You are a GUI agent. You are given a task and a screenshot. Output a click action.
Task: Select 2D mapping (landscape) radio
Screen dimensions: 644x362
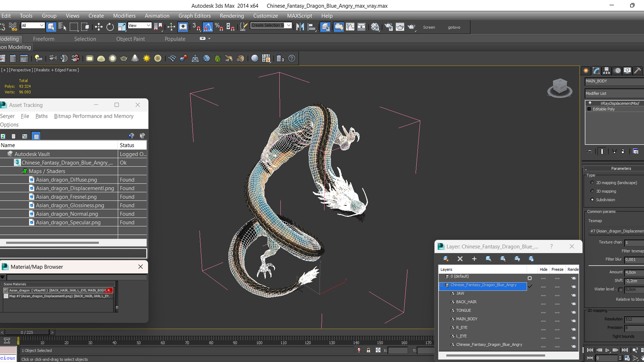(x=592, y=183)
